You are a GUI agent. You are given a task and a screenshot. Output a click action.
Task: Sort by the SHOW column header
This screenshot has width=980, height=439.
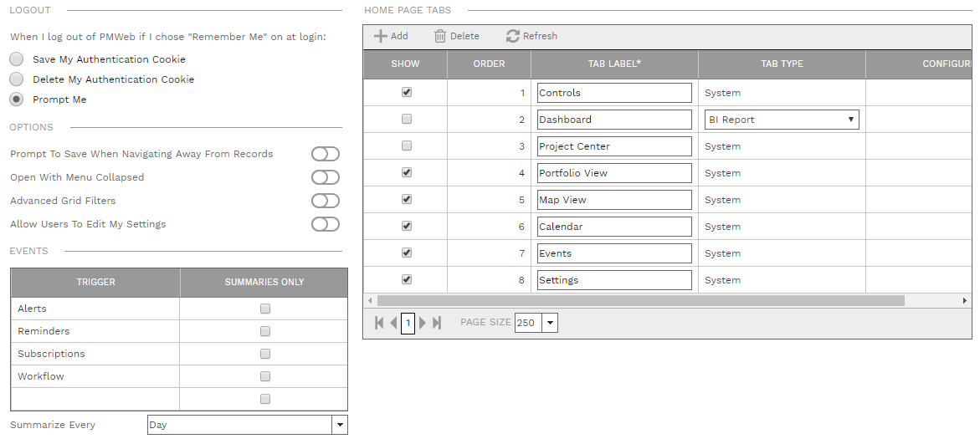coord(406,64)
